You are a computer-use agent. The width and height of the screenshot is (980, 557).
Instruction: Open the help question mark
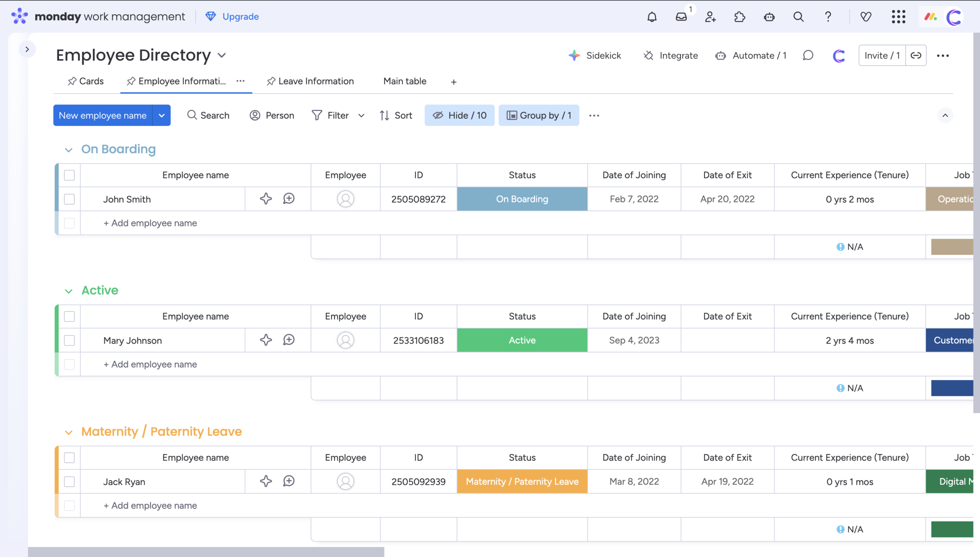828,17
